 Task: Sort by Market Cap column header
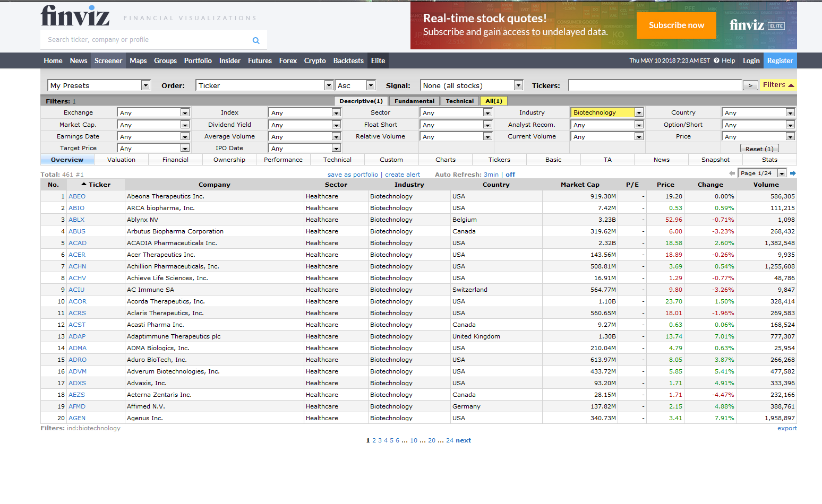click(580, 185)
